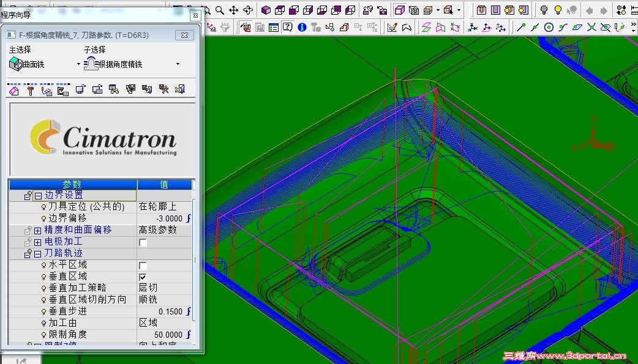Click the first monitor-with-arrow icon
638x364 pixels.
coord(80,89)
